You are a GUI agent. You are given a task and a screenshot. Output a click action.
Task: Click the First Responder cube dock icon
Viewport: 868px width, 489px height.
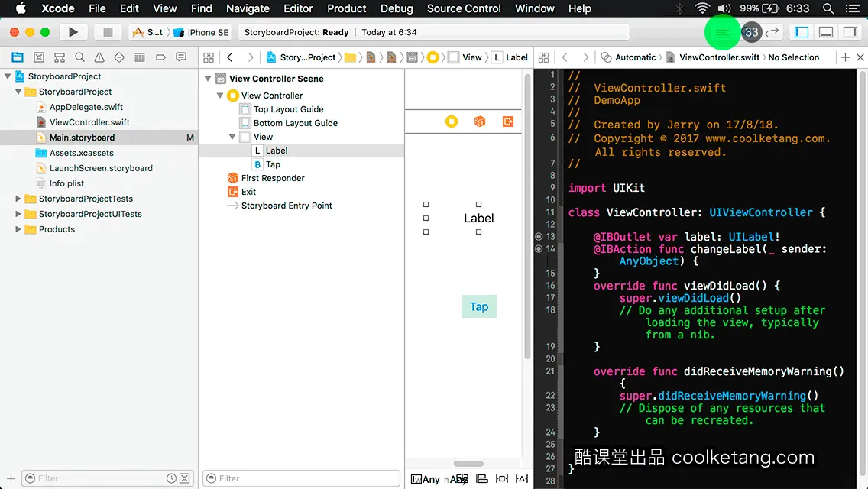pyautogui.click(x=480, y=121)
